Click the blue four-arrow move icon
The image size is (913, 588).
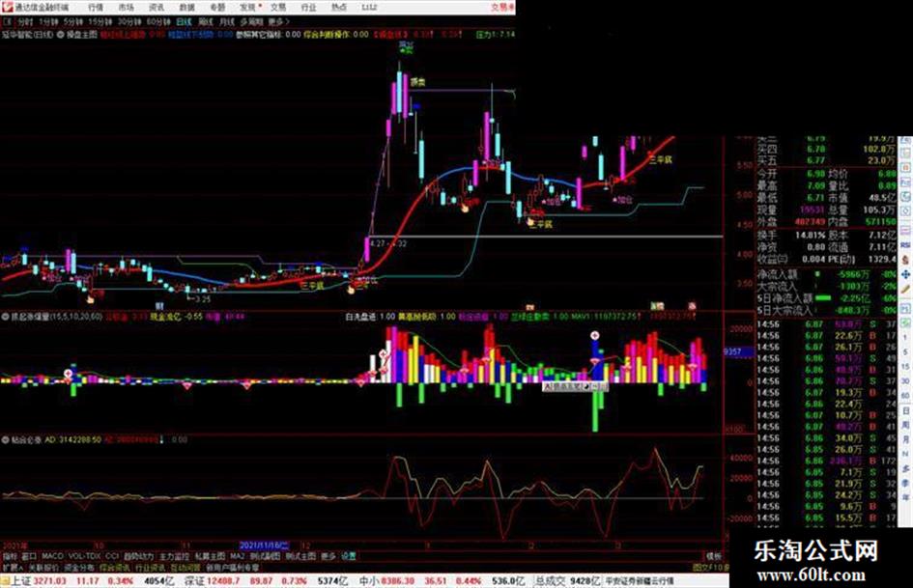905,274
